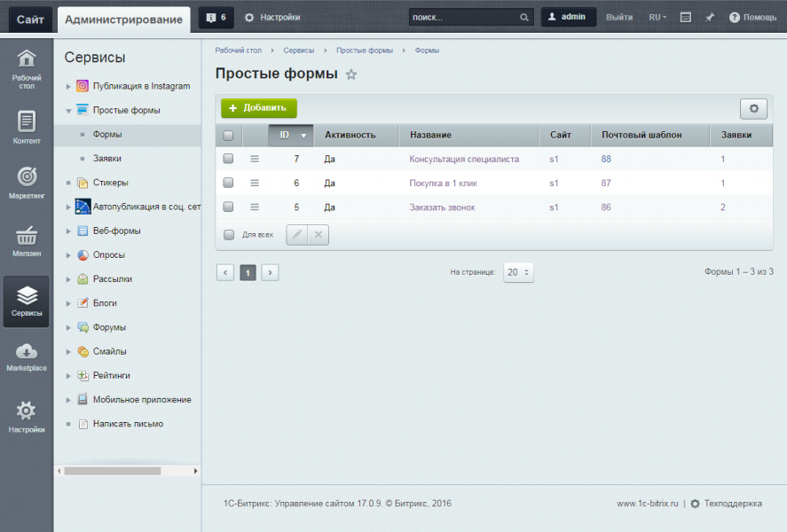Click the green Добавить button

coord(259,108)
